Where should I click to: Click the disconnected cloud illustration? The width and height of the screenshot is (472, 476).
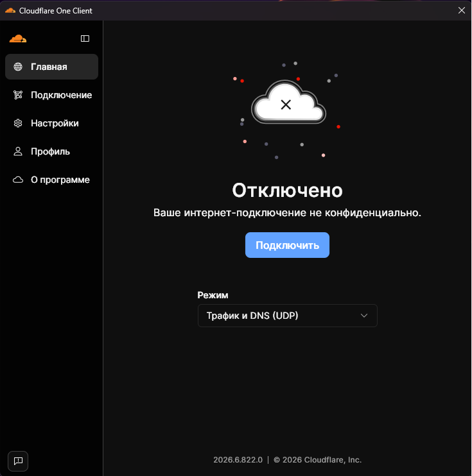[x=288, y=102]
